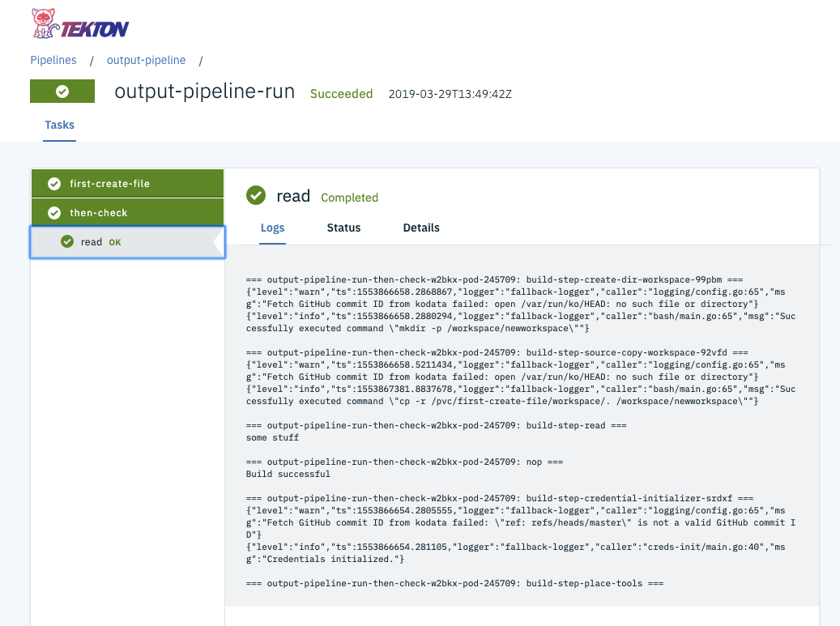Switch to the Details tab

[421, 228]
